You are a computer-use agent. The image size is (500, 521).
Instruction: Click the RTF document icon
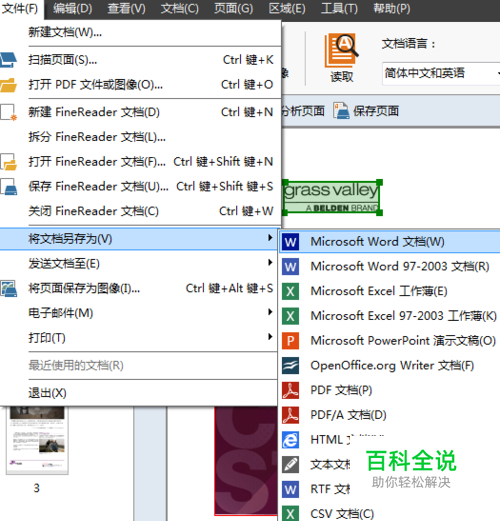[x=290, y=489]
